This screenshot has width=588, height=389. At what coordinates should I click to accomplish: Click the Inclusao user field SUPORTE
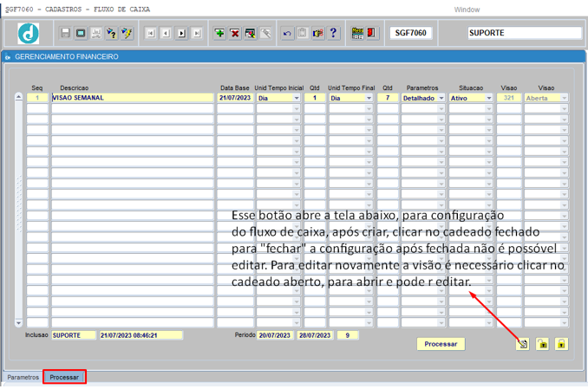74,335
